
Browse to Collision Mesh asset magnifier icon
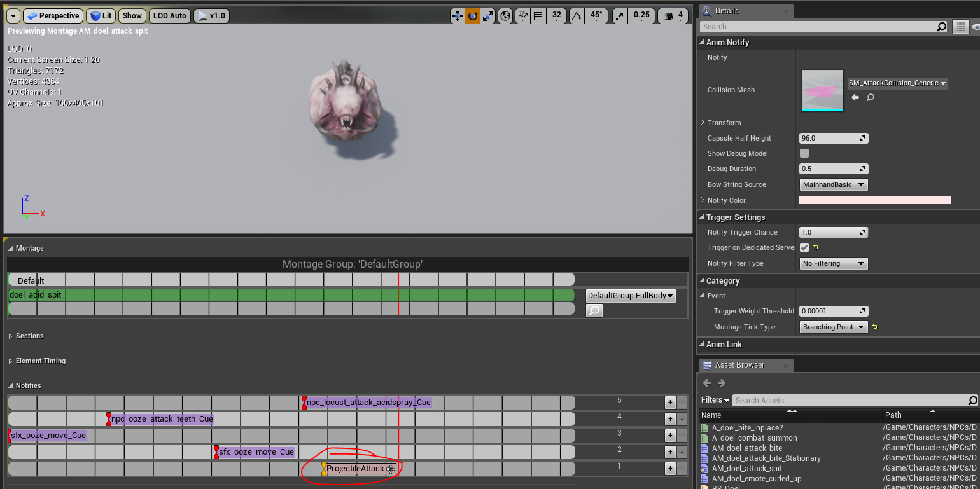871,97
